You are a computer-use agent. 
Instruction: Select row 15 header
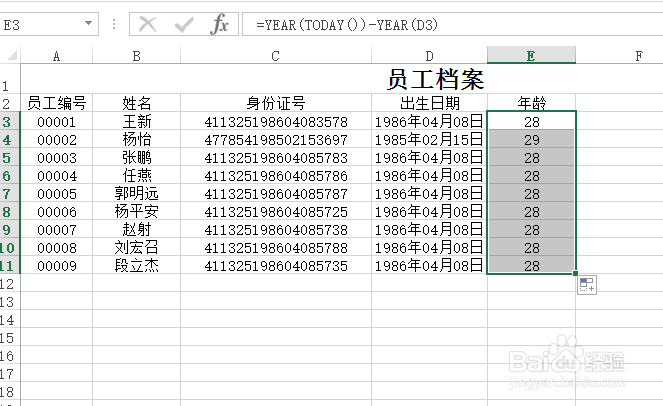(x=10, y=337)
